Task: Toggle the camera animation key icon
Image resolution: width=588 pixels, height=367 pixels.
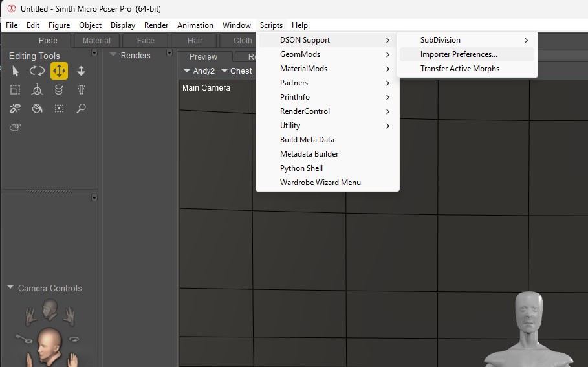Action: [x=24, y=339]
